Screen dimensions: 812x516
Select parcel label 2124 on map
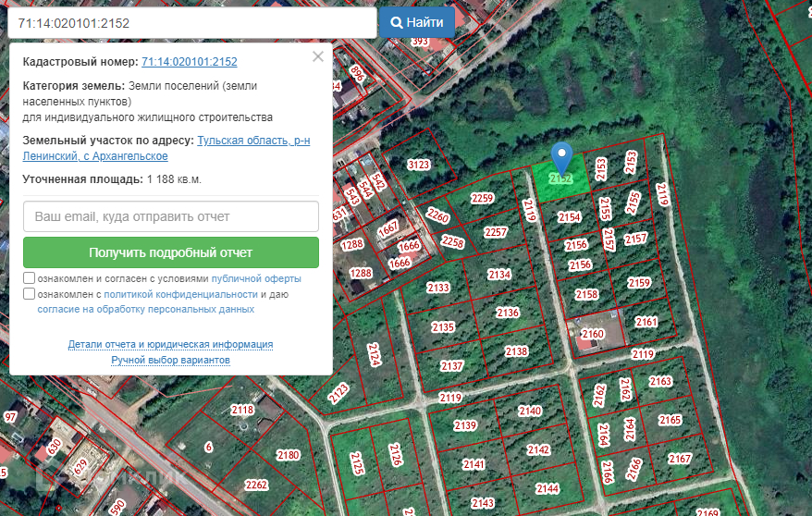pyautogui.click(x=375, y=354)
